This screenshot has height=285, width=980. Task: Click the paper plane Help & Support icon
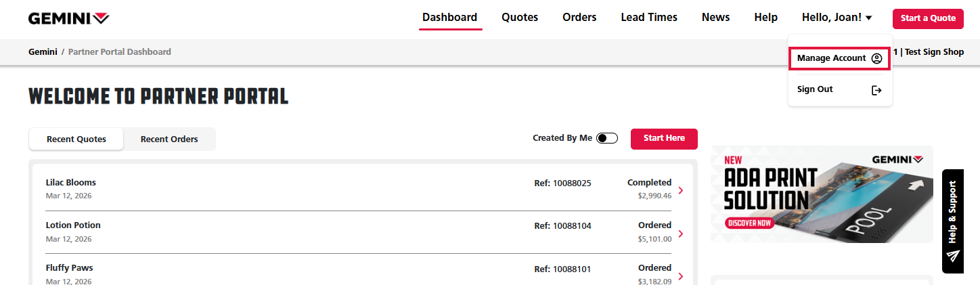953,257
